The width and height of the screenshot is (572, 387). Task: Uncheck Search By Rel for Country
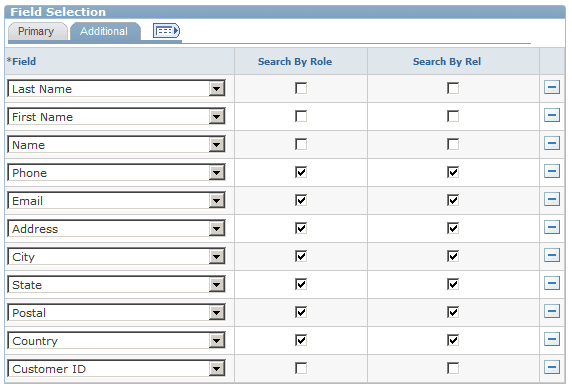click(x=453, y=340)
